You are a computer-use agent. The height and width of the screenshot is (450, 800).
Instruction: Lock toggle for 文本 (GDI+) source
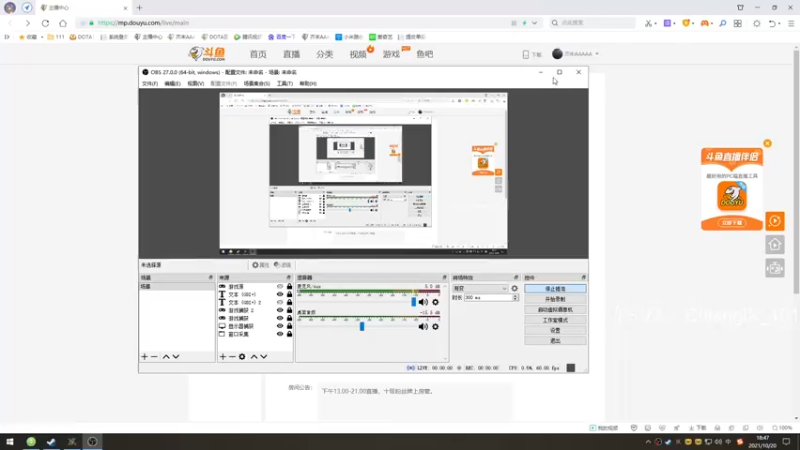[x=289, y=294]
